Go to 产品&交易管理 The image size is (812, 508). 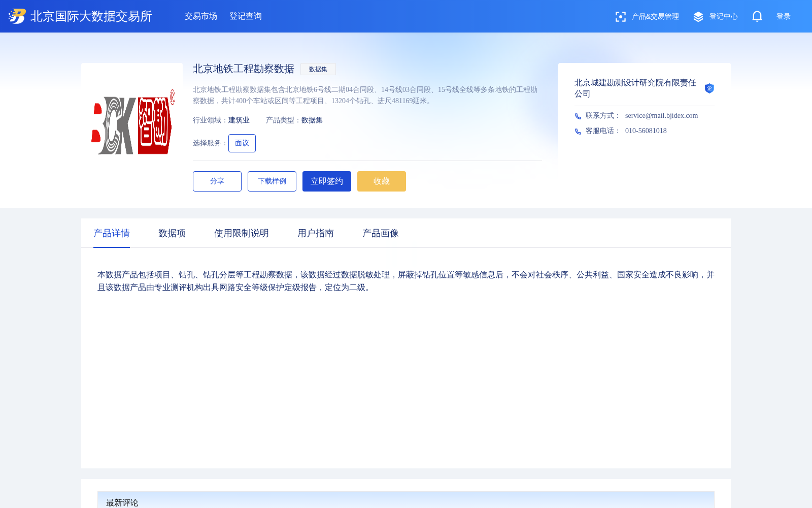click(x=655, y=17)
